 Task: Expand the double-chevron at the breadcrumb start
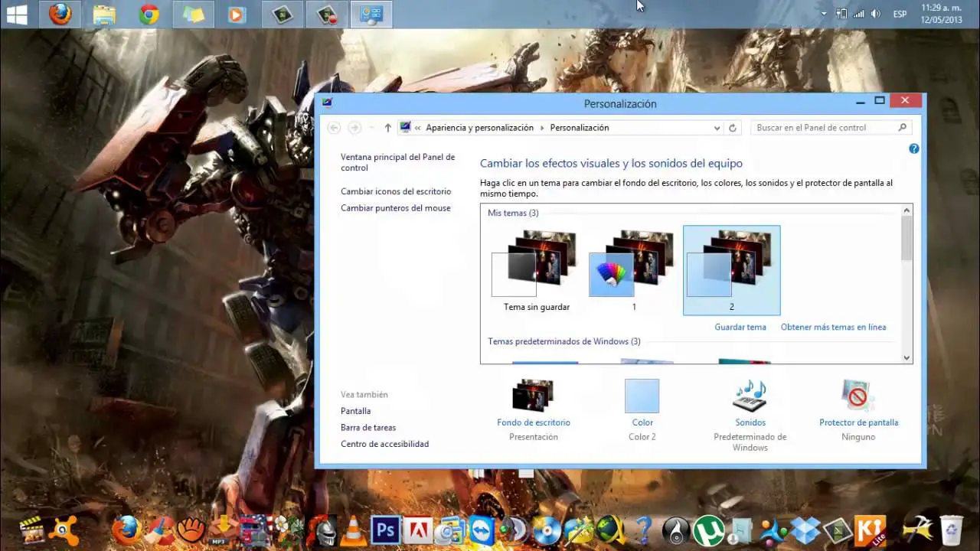(x=418, y=128)
